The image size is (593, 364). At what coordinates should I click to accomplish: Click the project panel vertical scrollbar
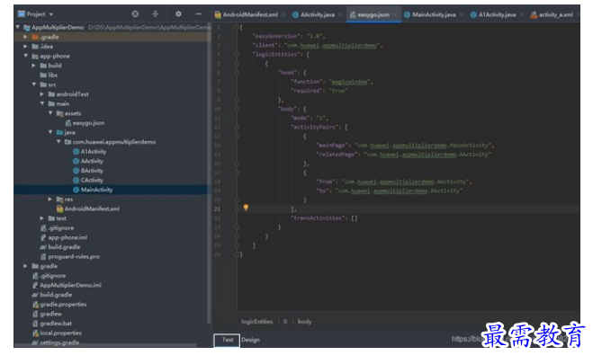coord(209,173)
